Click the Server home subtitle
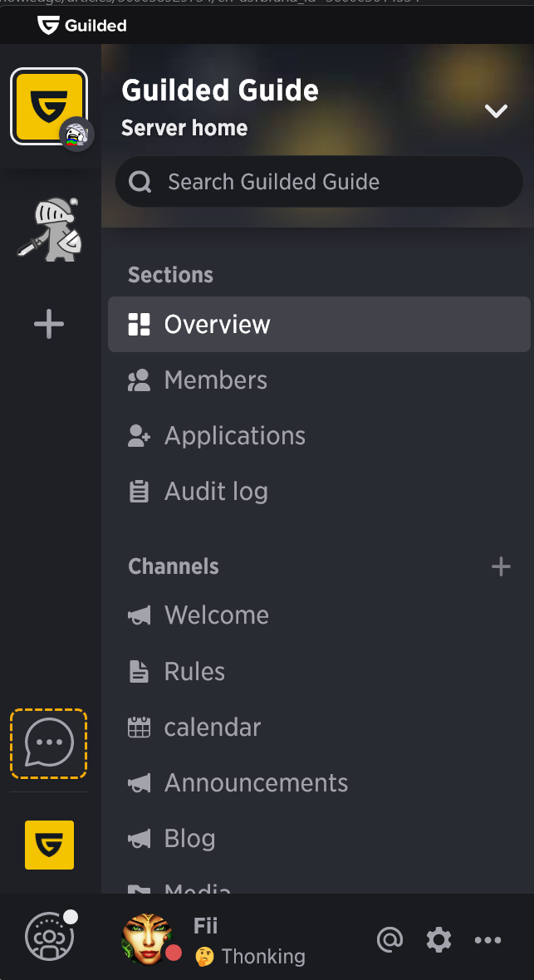The width and height of the screenshot is (534, 980). tap(184, 128)
